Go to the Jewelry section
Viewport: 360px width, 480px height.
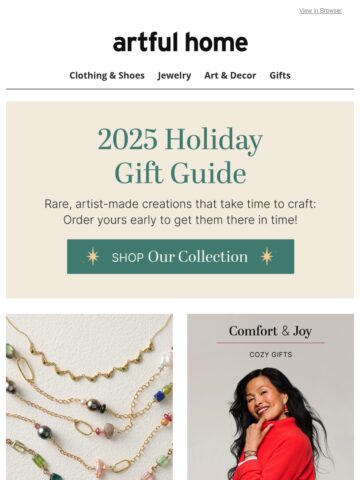click(x=174, y=76)
